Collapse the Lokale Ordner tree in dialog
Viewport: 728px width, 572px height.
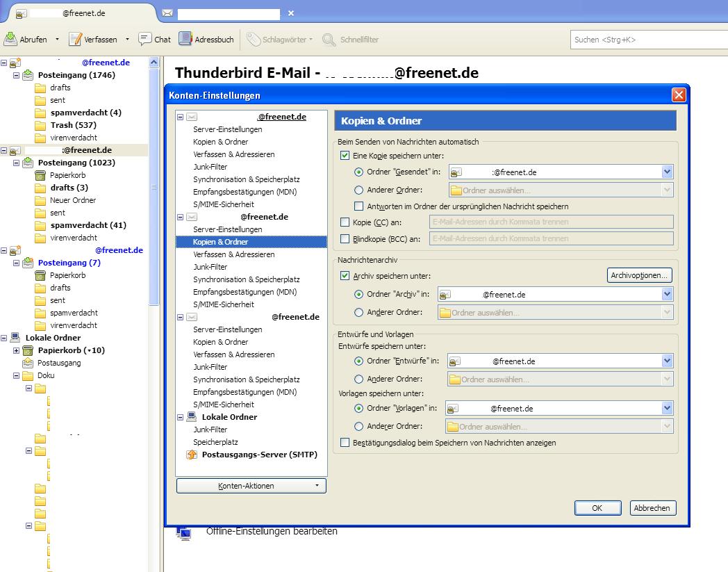(x=180, y=417)
